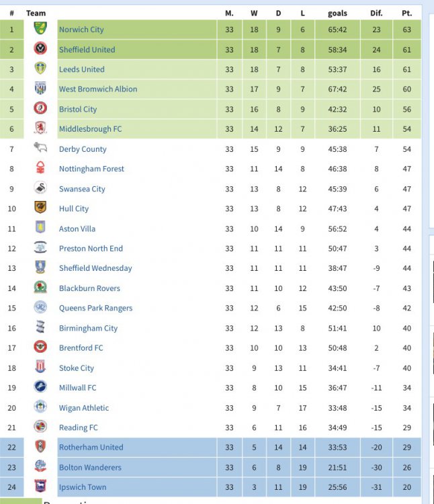Click the Team column header
The height and width of the screenshot is (504, 434).
point(36,13)
